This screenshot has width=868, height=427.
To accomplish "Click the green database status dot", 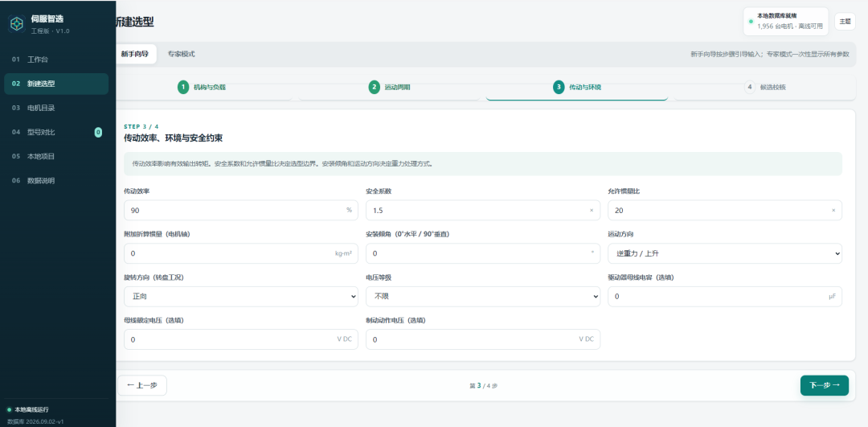I will click(x=751, y=22).
